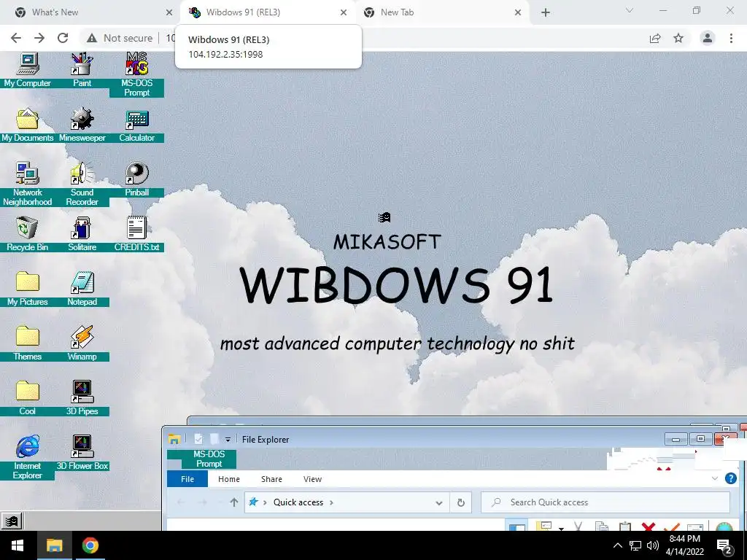Share this page using the browser share icon

tap(655, 38)
